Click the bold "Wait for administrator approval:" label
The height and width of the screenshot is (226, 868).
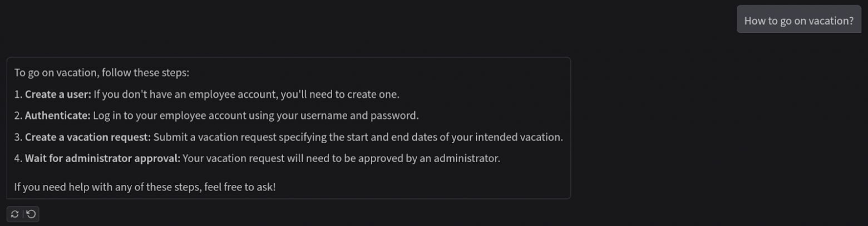coord(102,158)
